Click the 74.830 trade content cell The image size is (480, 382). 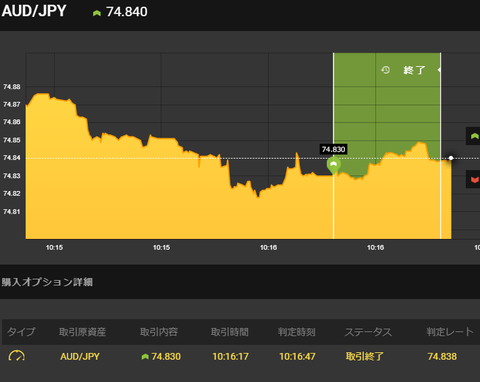[x=166, y=356]
